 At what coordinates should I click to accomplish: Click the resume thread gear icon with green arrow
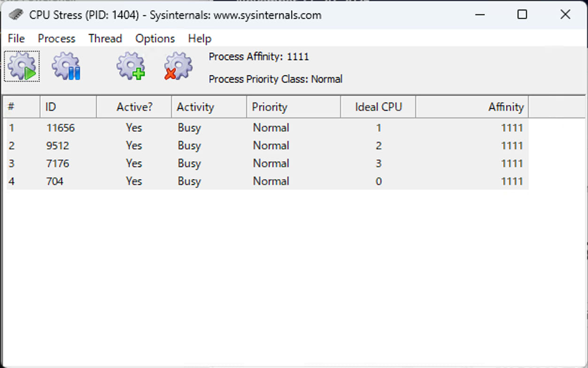pos(22,66)
